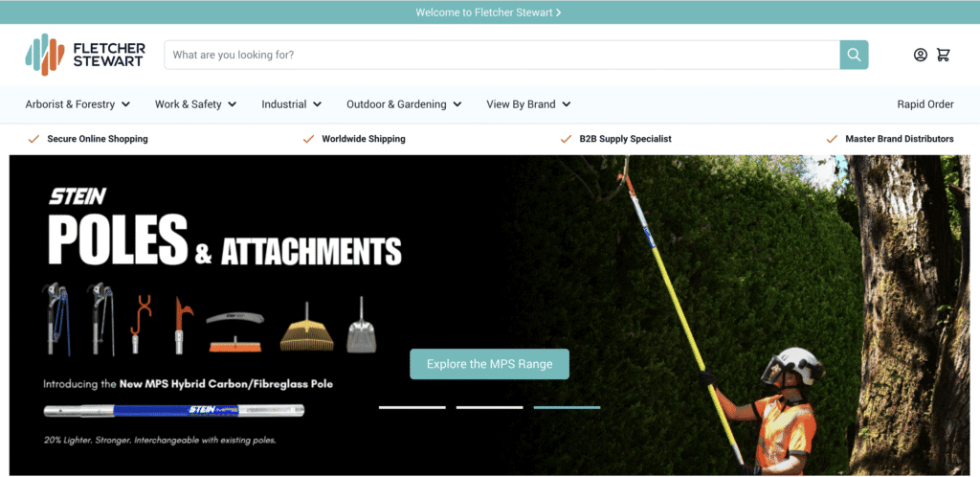The height and width of the screenshot is (477, 980).
Task: Click the Explore the MPS Range button
Action: click(x=489, y=364)
